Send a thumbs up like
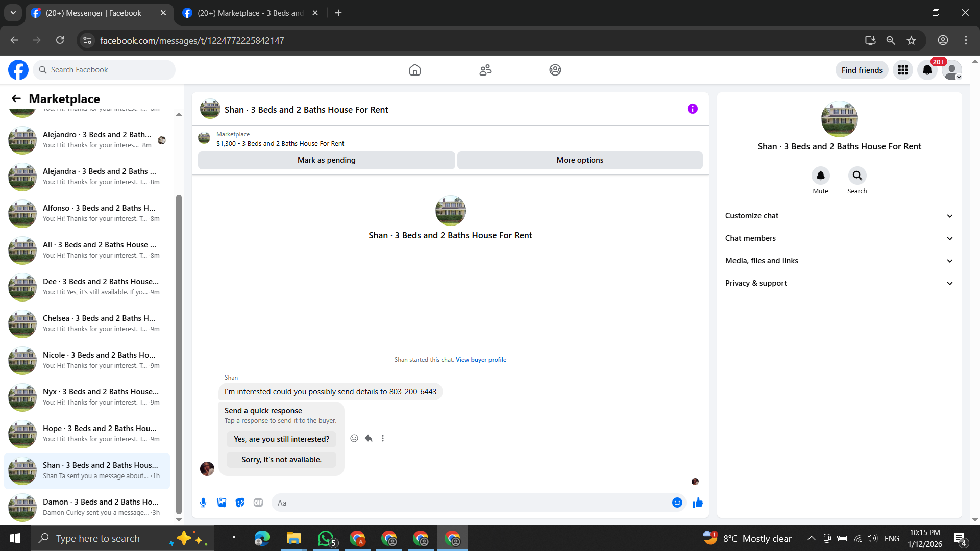The image size is (980, 551). tap(697, 503)
